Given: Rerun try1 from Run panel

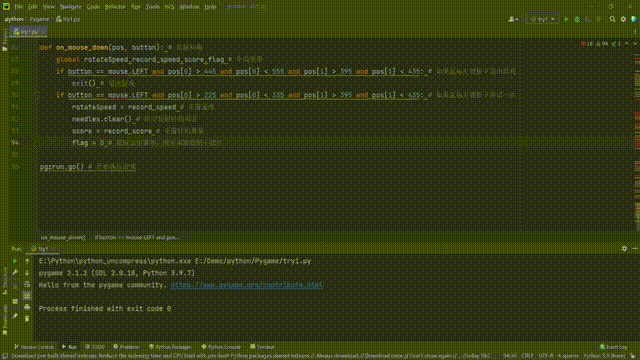Looking at the screenshot, I should coord(15,261).
